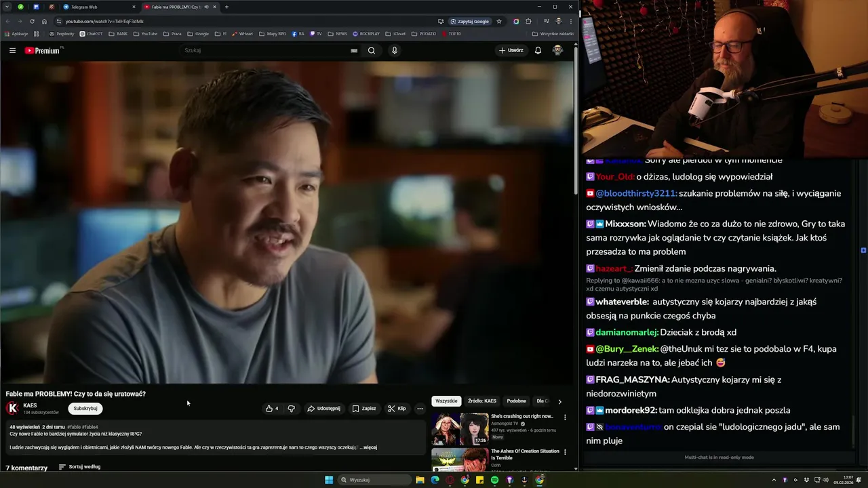This screenshot has height=488, width=868.
Task: Dislike the video with thumbs-down
Action: (x=292, y=409)
